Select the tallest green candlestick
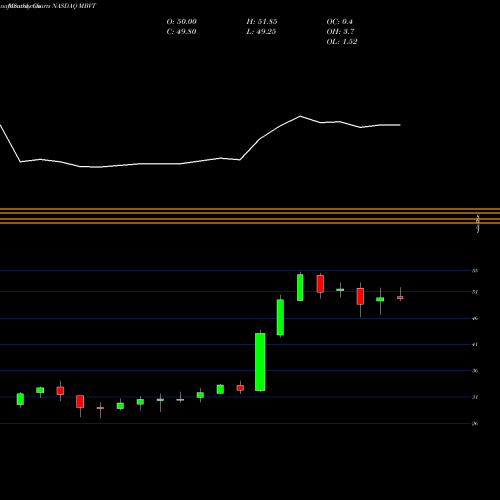The height and width of the screenshot is (500, 500). tap(260, 362)
